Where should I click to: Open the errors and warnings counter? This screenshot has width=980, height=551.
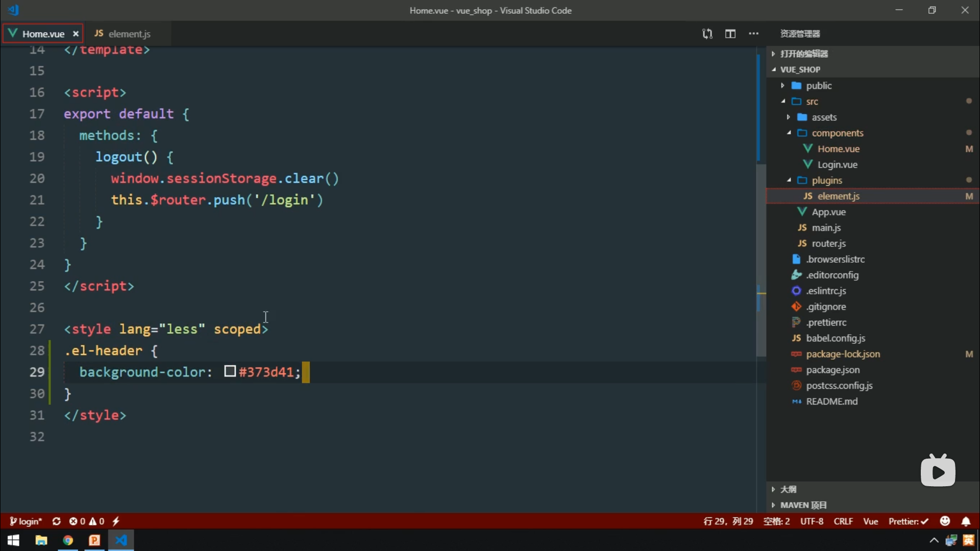coord(87,521)
